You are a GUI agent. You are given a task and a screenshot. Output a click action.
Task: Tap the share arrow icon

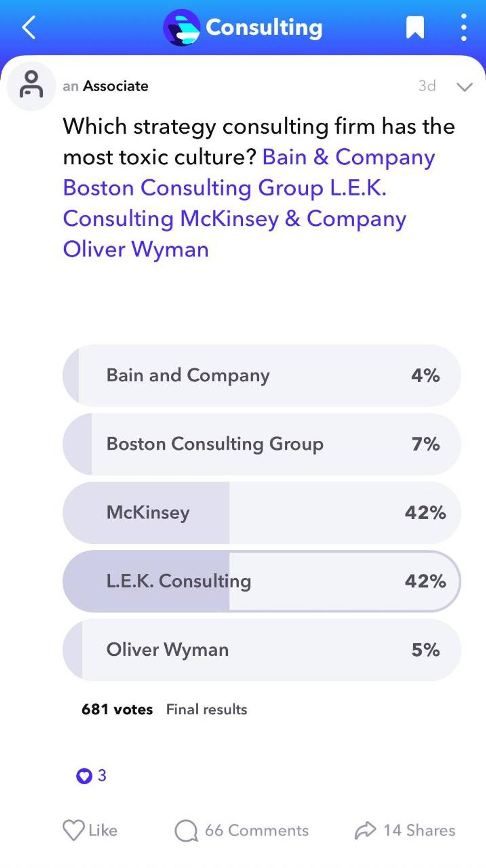(365, 829)
